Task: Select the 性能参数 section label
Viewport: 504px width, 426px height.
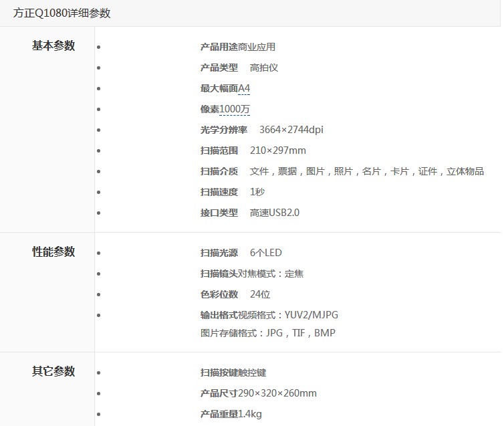Action: click(x=53, y=251)
